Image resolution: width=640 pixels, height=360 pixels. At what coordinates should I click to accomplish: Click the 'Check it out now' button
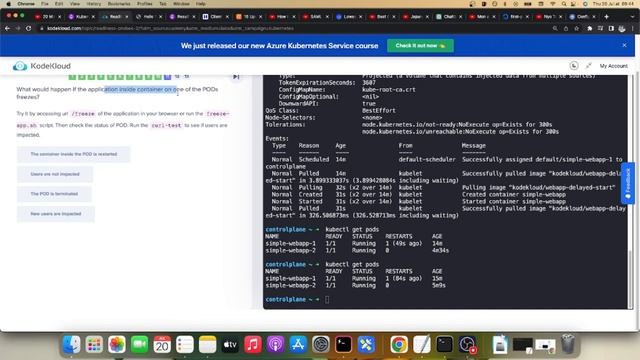pyautogui.click(x=420, y=46)
